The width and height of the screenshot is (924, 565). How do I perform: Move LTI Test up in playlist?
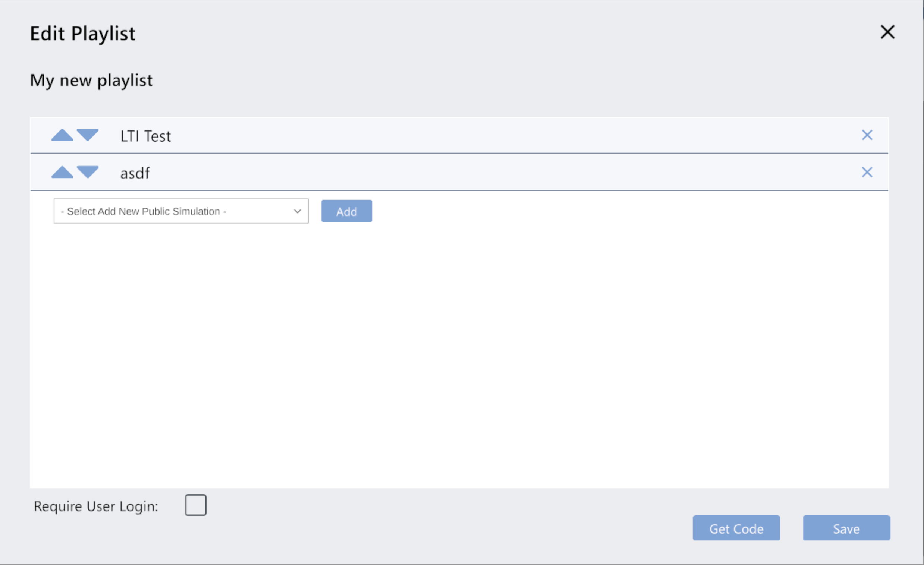coord(62,135)
